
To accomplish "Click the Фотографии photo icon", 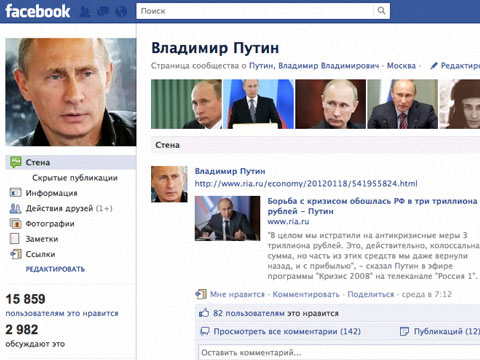I will pos(15,224).
